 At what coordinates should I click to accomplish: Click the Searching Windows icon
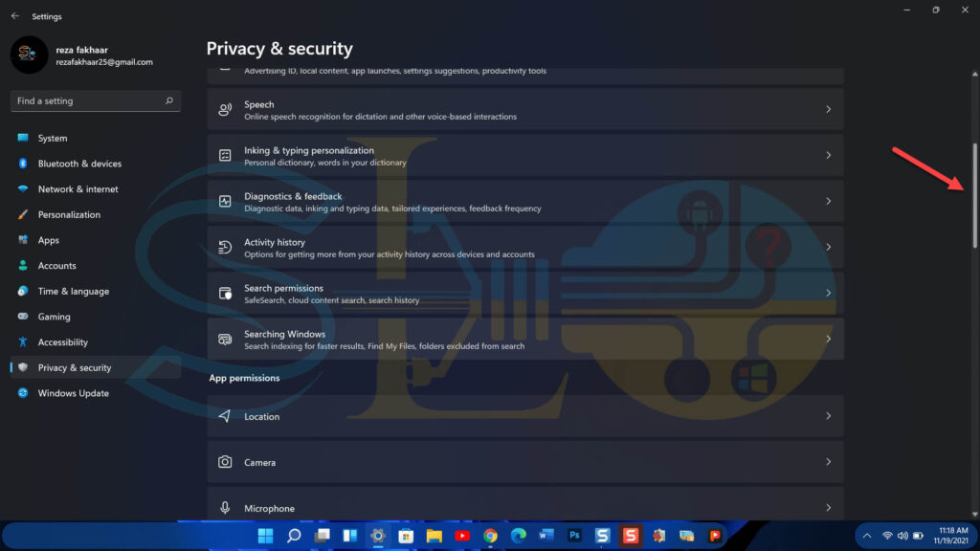225,340
